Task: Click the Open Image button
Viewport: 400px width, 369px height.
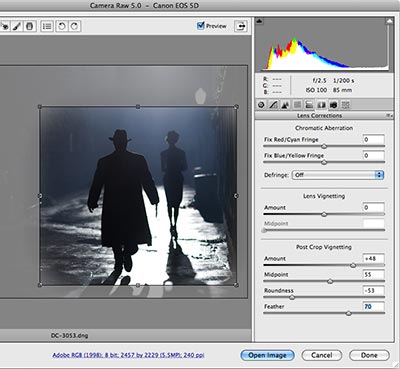Action: (267, 355)
